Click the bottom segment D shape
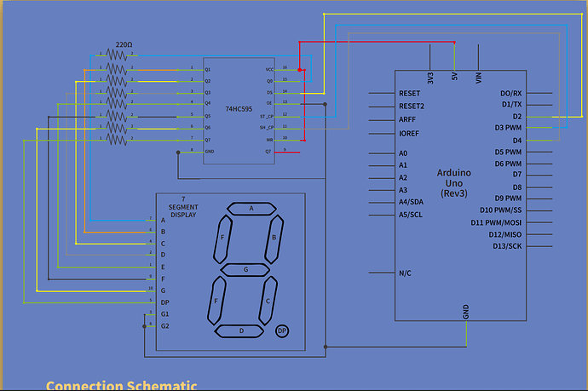This screenshot has width=588, height=391. pos(239,331)
